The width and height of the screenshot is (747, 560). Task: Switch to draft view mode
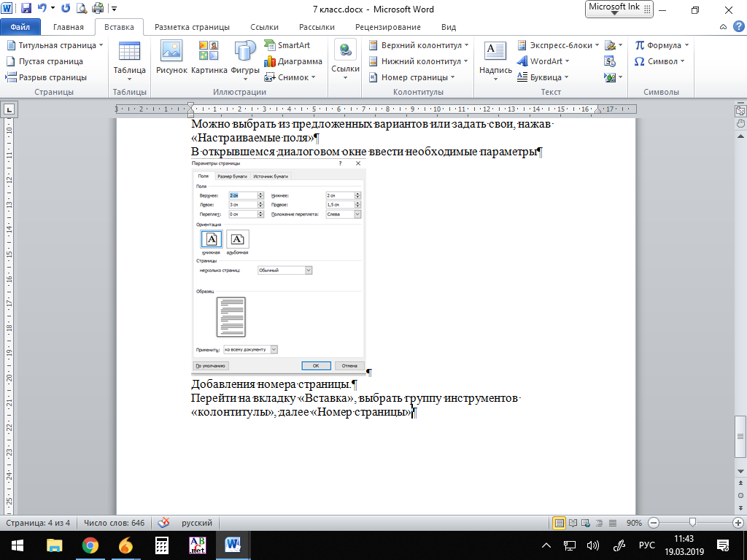coord(611,523)
